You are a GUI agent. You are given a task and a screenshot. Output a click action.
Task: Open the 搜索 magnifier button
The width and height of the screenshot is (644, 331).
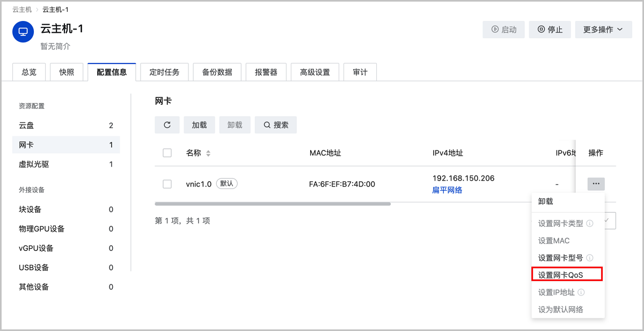[x=276, y=125]
